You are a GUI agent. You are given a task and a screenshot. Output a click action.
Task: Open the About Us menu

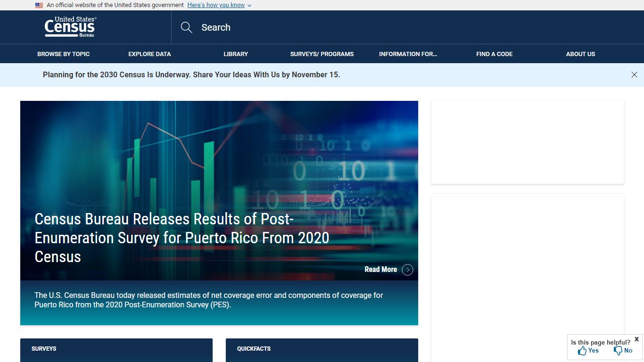click(580, 54)
